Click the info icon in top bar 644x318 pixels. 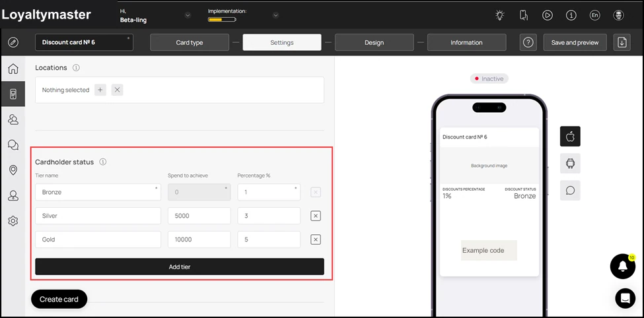571,15
